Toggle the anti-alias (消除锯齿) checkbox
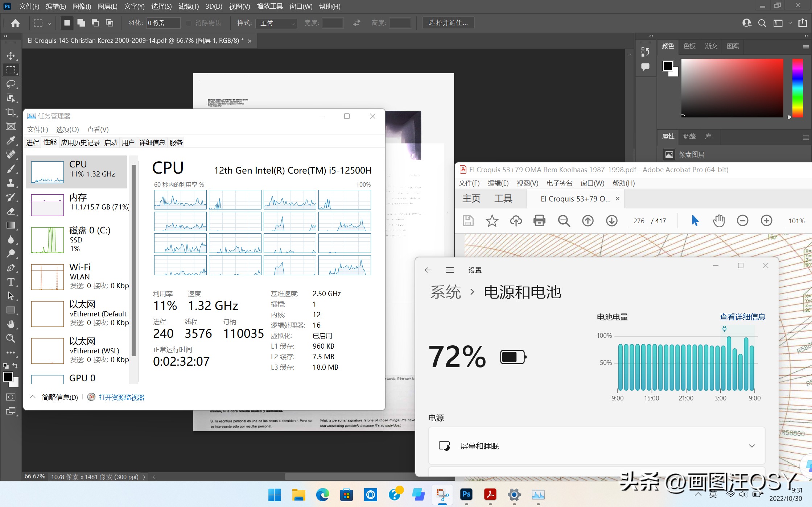Image resolution: width=812 pixels, height=507 pixels. tap(188, 23)
